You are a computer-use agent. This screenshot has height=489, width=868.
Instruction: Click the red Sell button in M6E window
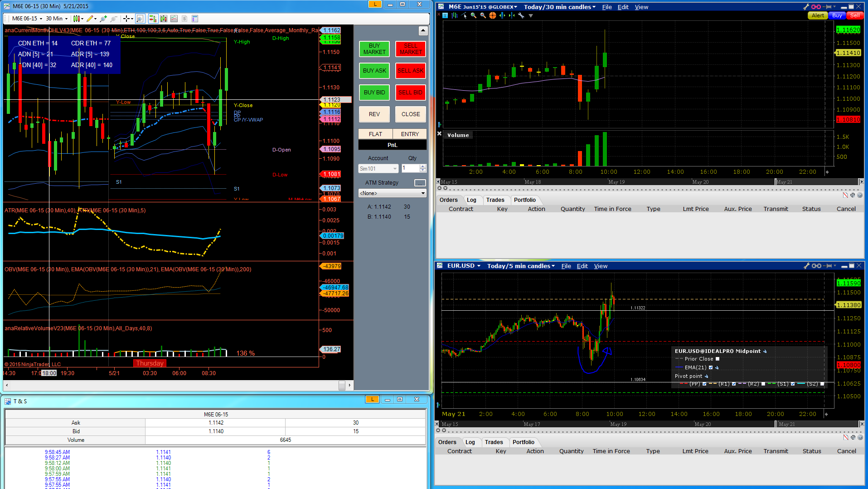855,15
